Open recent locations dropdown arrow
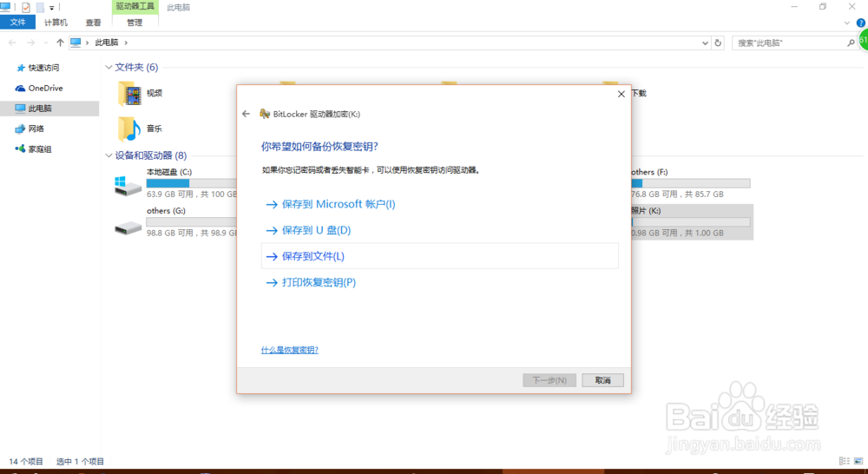Screen dimensions: 868x474 point(45,43)
